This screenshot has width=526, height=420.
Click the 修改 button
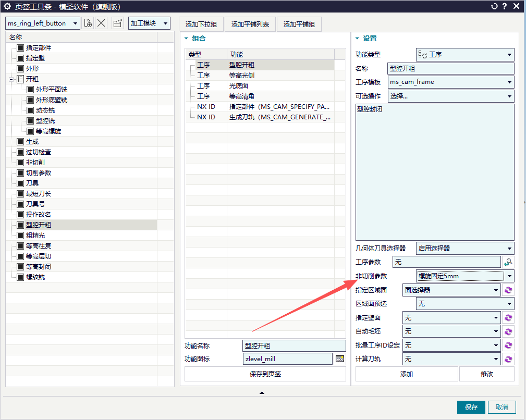(487, 374)
